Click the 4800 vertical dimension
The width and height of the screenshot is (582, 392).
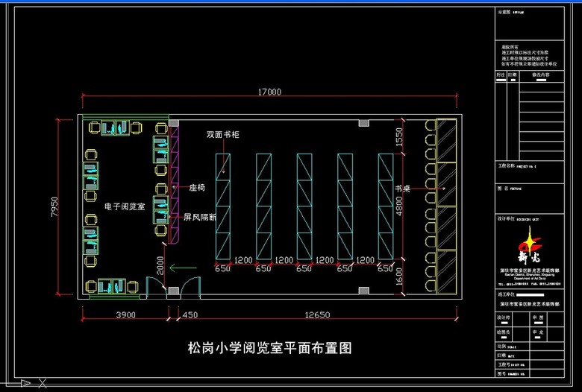(399, 206)
